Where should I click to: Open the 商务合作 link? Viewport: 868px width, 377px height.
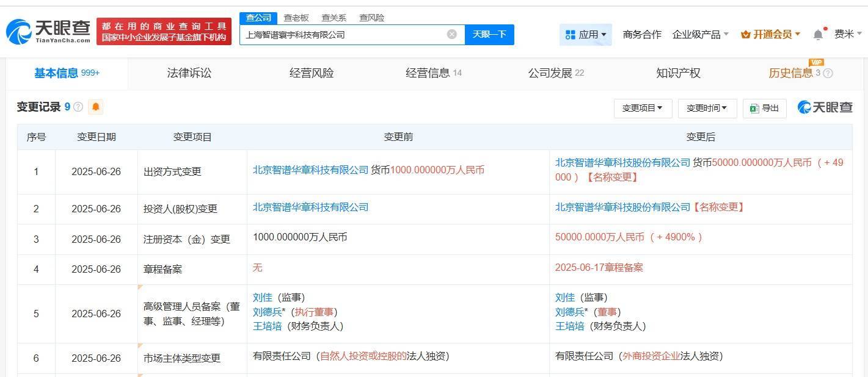pos(642,34)
